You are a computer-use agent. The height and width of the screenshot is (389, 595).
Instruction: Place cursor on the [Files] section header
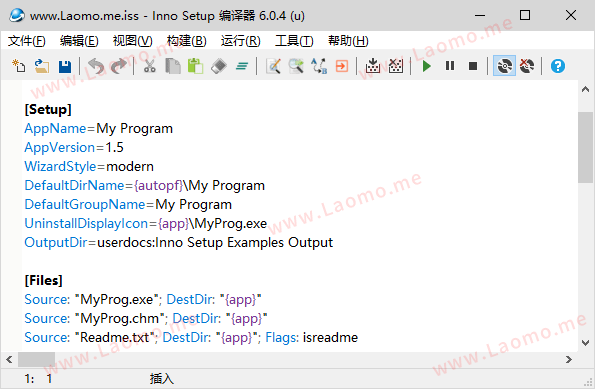[43, 280]
